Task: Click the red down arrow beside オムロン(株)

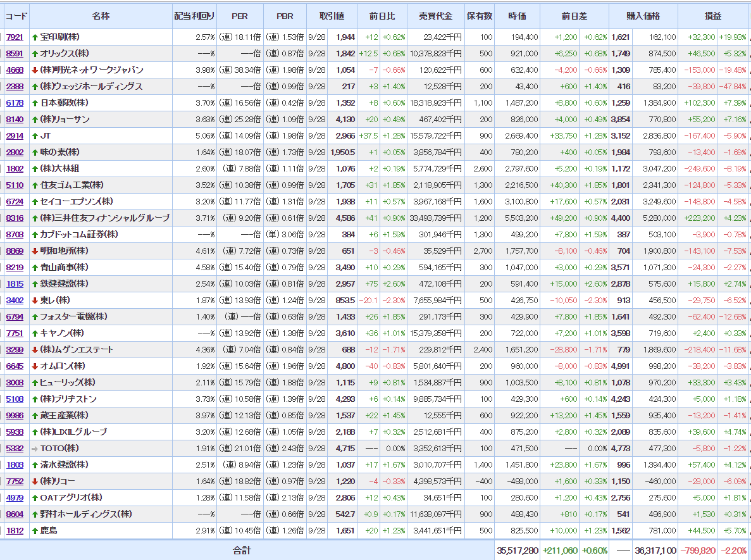Action: point(35,366)
